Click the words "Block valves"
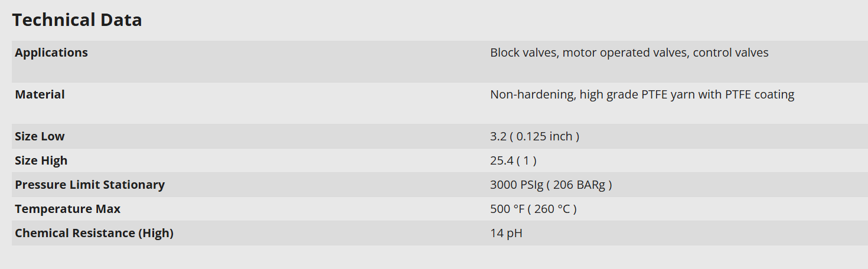This screenshot has width=868, height=269. coord(524,53)
